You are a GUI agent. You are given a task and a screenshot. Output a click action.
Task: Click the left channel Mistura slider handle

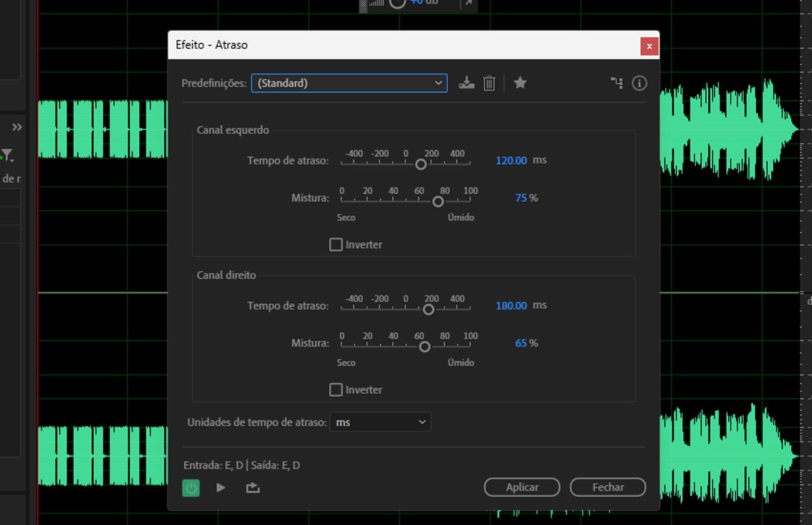pyautogui.click(x=438, y=201)
